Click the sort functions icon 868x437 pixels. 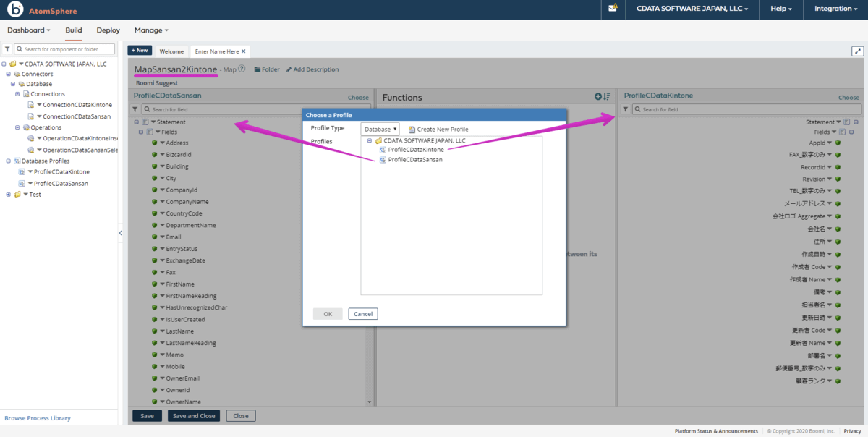(x=608, y=97)
